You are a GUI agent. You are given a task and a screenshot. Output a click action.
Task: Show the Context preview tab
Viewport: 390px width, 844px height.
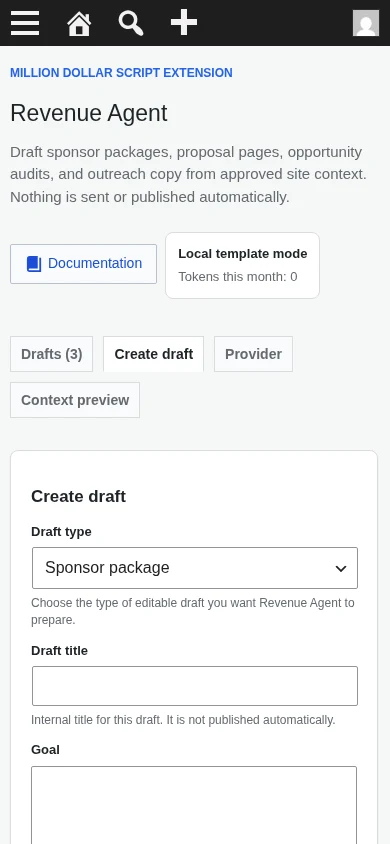[x=75, y=400]
